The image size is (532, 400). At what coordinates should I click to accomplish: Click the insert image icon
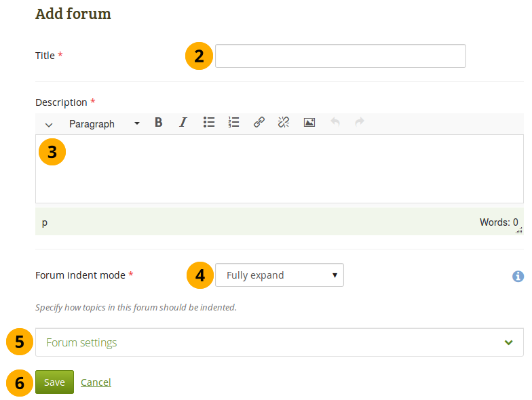coord(309,123)
